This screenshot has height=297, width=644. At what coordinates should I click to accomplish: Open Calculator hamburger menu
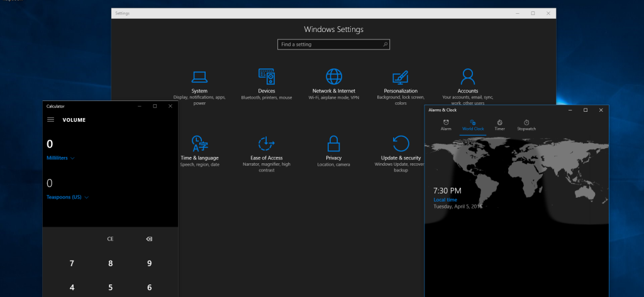(x=50, y=120)
